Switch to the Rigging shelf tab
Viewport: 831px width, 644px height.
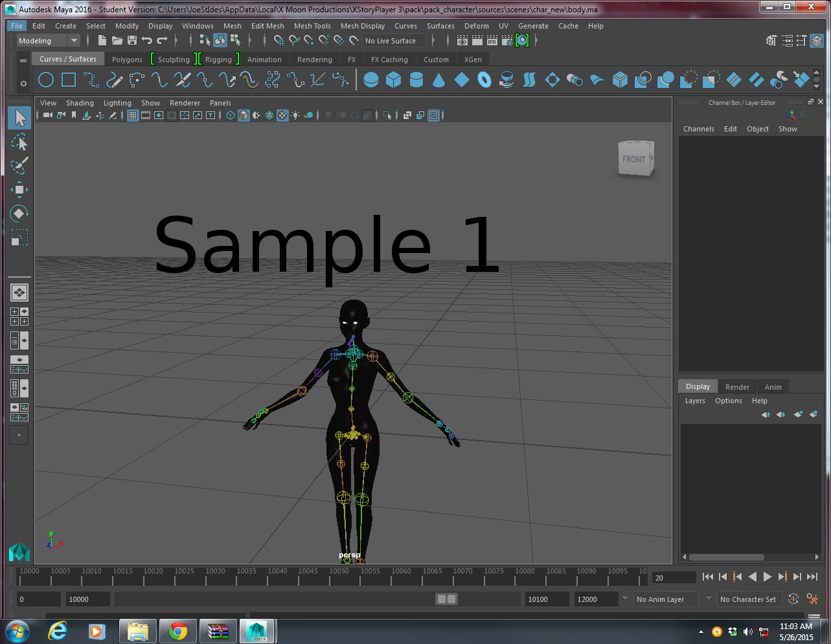coord(218,60)
